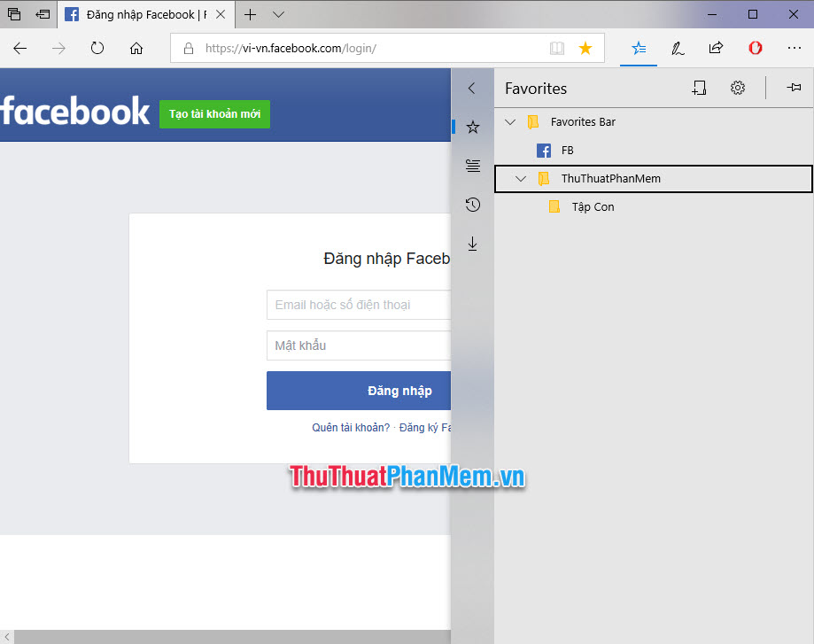Refresh the Facebook login page
This screenshot has width=814, height=644.
coord(97,49)
